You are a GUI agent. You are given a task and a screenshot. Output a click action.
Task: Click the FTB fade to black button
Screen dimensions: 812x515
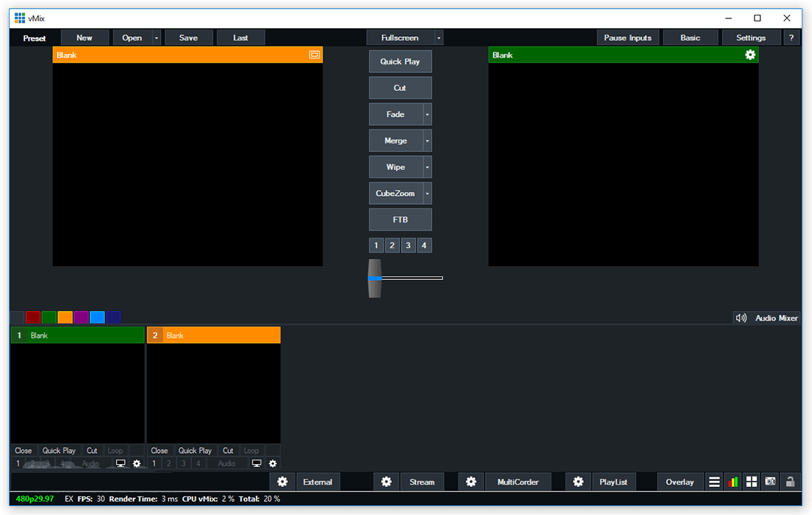coord(400,219)
